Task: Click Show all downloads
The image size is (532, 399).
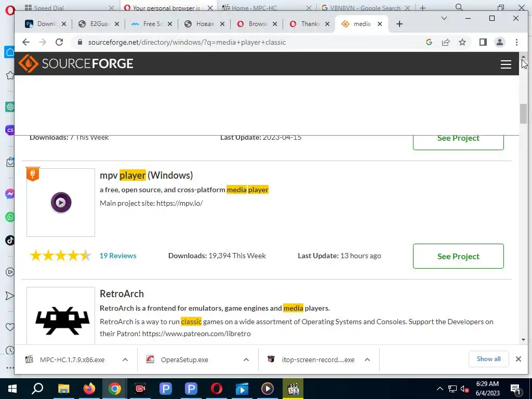Action: (488, 359)
